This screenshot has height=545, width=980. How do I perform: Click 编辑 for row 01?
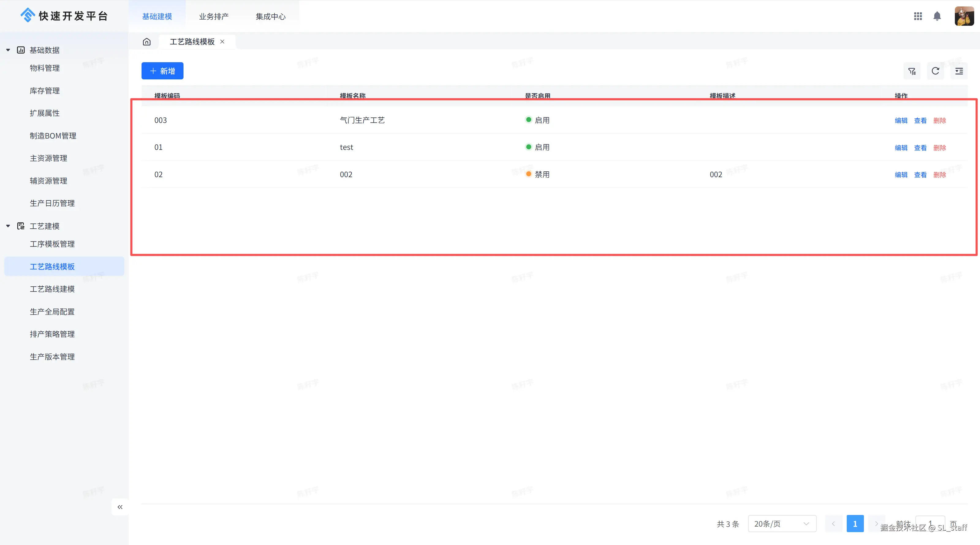pos(901,148)
